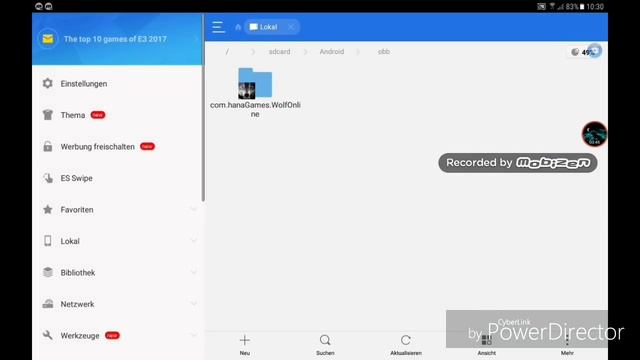Tap the Suchen magnifier button
The height and width of the screenshot is (360, 640).
click(x=325, y=344)
